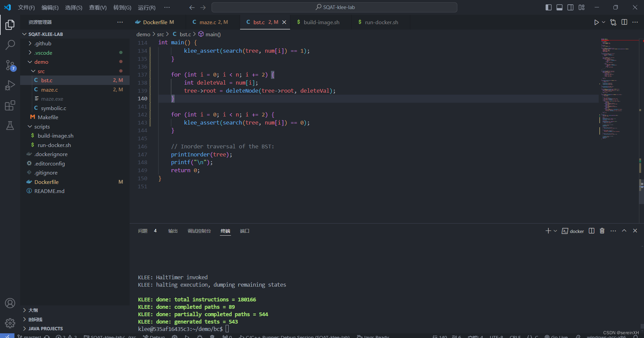Open the Extensions view
The width and height of the screenshot is (644, 338).
10,106
